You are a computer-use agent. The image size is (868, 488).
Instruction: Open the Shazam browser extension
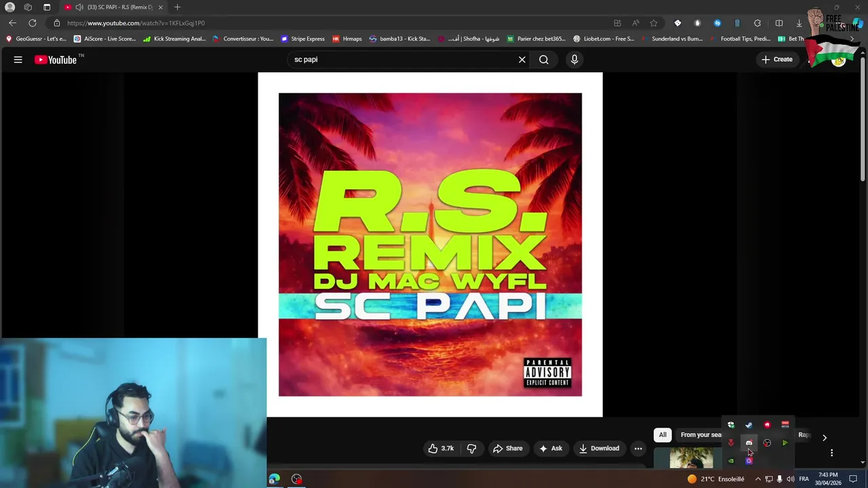(x=717, y=23)
